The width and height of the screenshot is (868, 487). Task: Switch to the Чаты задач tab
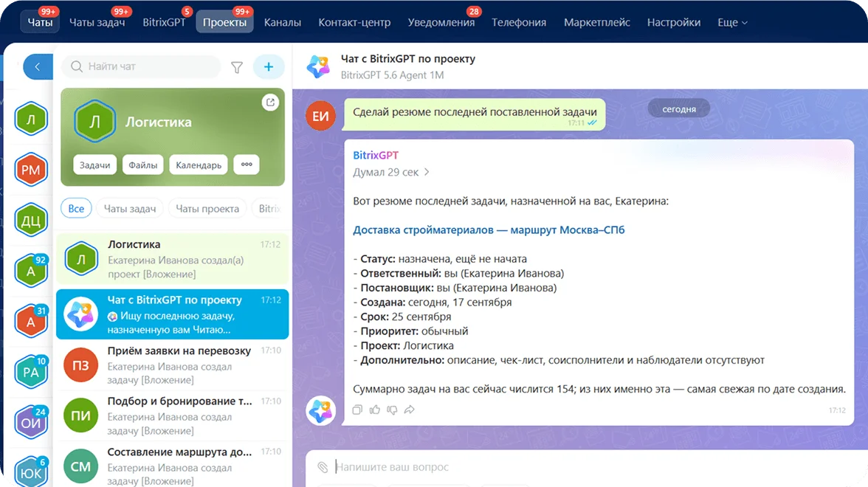click(x=97, y=22)
